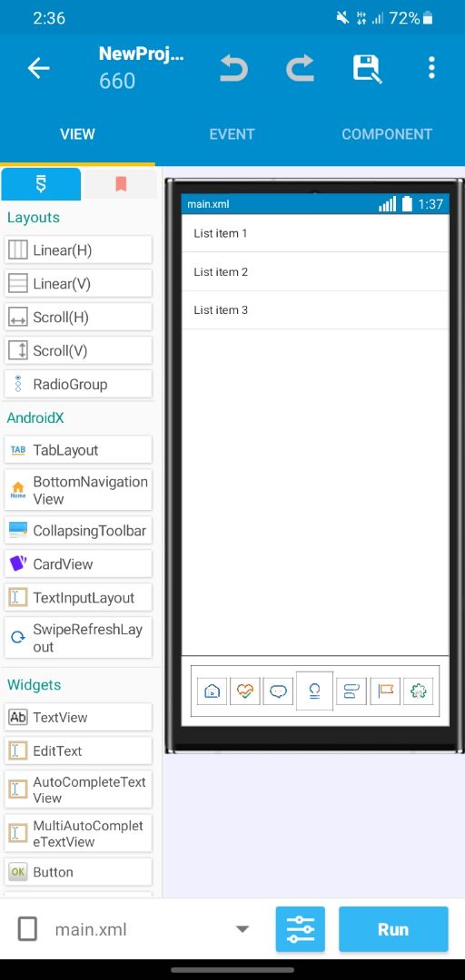Pick the RadioGroup layout item
465x980 pixels.
[x=78, y=384]
